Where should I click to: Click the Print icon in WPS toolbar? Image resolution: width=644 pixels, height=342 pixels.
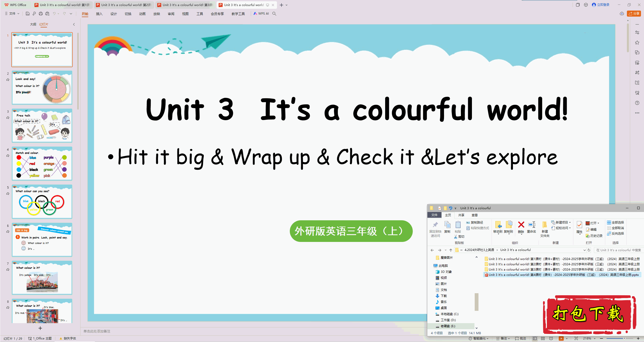(x=41, y=14)
